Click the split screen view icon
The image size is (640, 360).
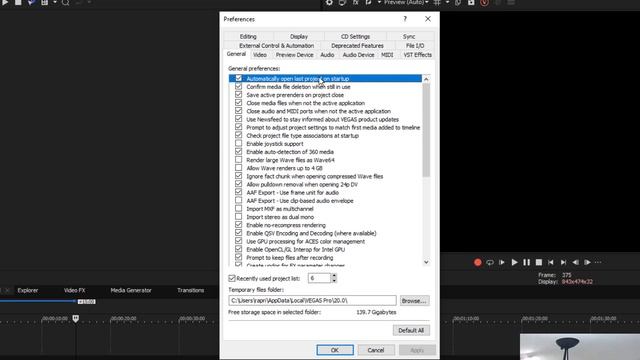pyautogui.click(x=369, y=2)
